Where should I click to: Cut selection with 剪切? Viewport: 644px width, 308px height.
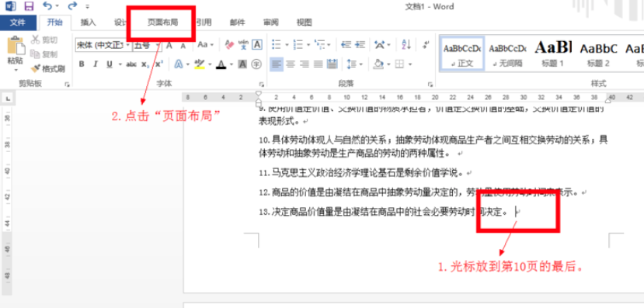(45, 40)
